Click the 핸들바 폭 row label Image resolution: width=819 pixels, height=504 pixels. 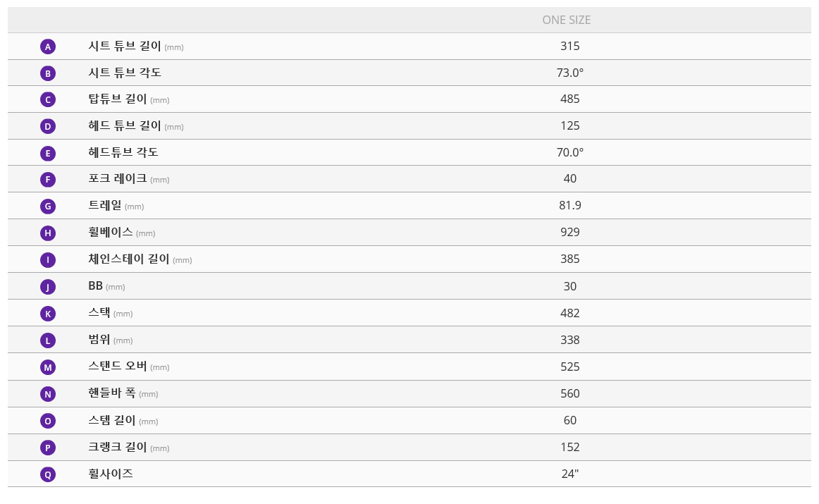(x=112, y=393)
